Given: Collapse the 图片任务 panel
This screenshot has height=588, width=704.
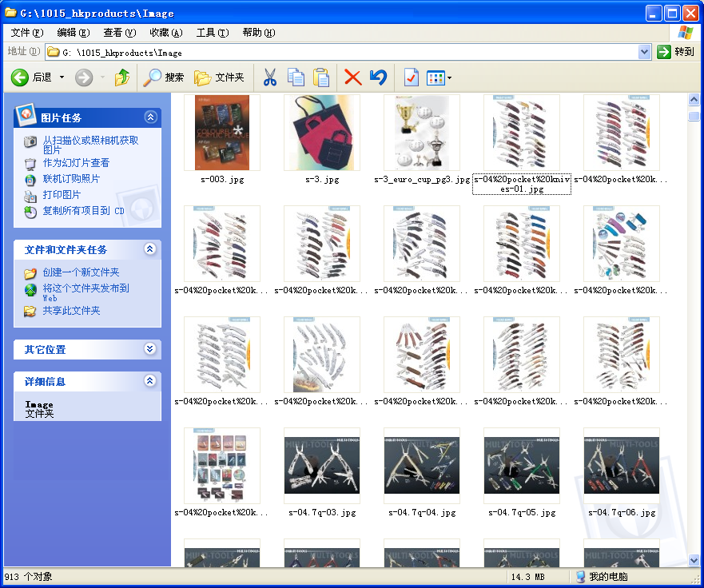Looking at the screenshot, I should [150, 117].
